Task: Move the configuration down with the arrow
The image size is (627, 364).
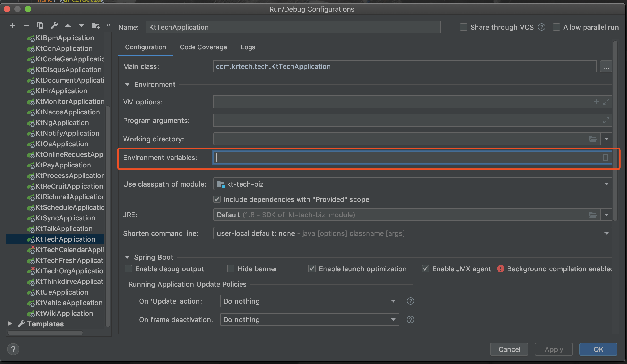Action: coord(82,26)
